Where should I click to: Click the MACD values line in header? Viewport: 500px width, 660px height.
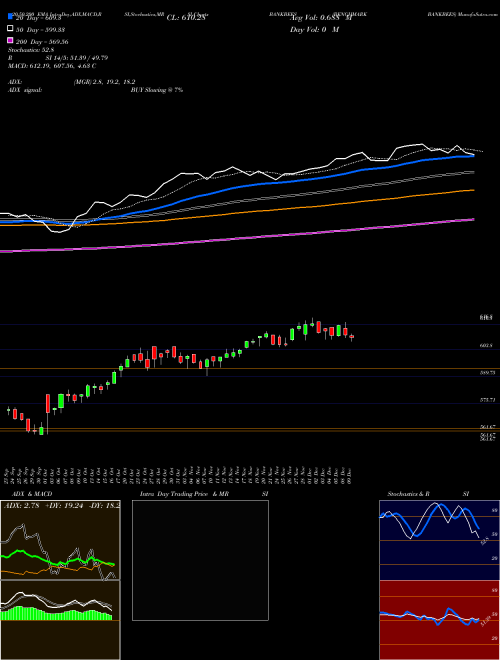click(52, 66)
